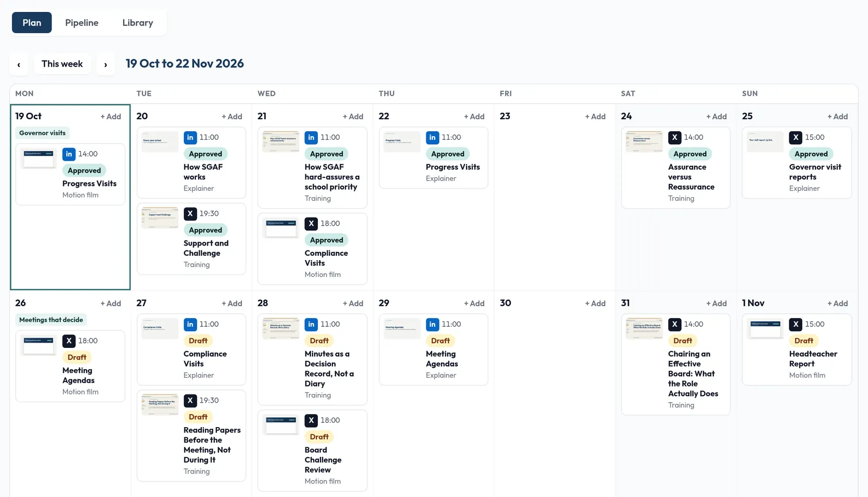Click X icon on Headteacher Report post
868x497 pixels.
click(796, 325)
